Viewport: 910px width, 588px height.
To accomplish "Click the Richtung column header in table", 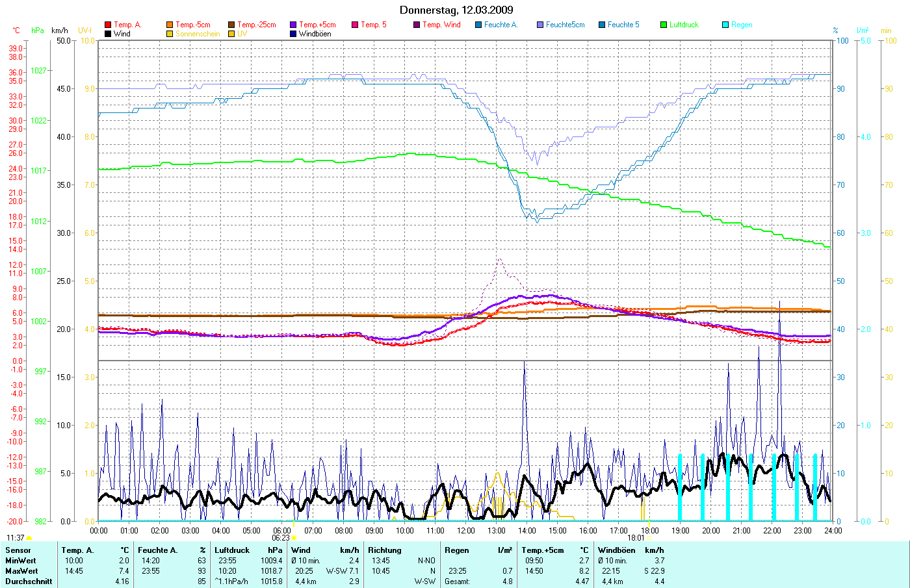I will pyautogui.click(x=384, y=550).
